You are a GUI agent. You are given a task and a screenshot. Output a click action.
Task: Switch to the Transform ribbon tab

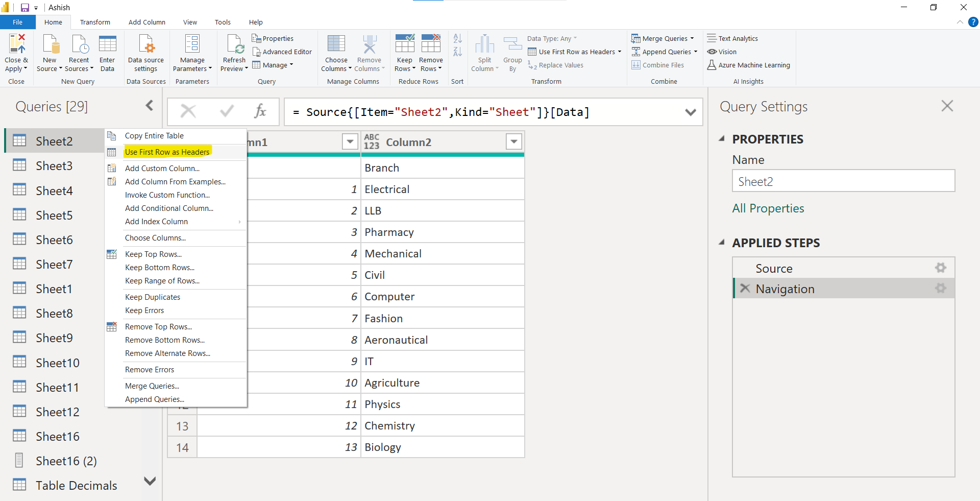[x=95, y=22]
